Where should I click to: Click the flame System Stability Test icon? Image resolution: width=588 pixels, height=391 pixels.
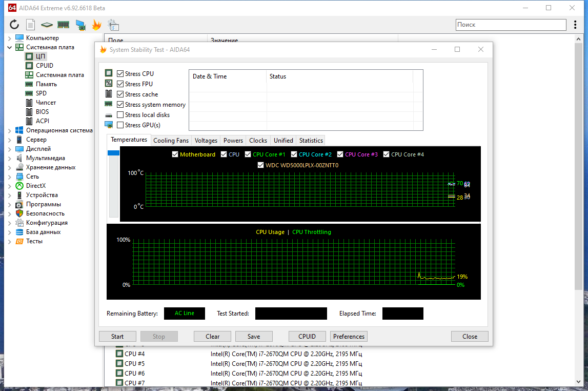(x=97, y=25)
